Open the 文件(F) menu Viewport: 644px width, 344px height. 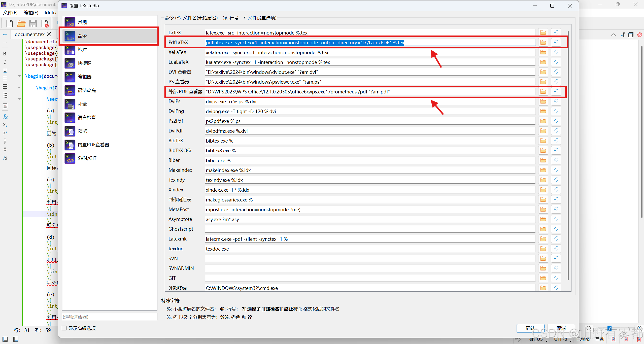(10, 13)
